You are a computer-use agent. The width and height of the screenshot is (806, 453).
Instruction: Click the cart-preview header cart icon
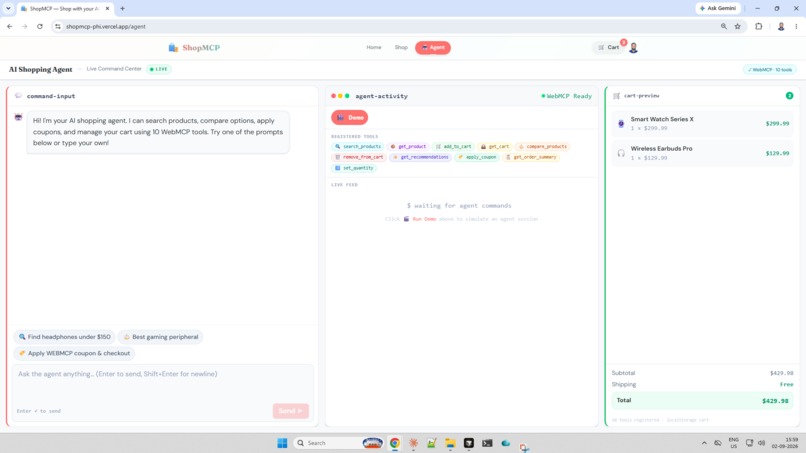click(616, 96)
